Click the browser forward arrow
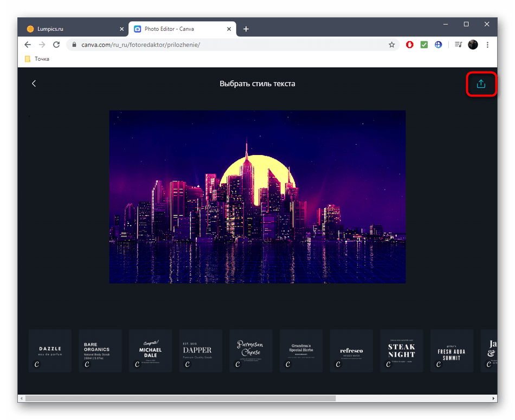Viewport: 515px width, 420px height. point(42,44)
